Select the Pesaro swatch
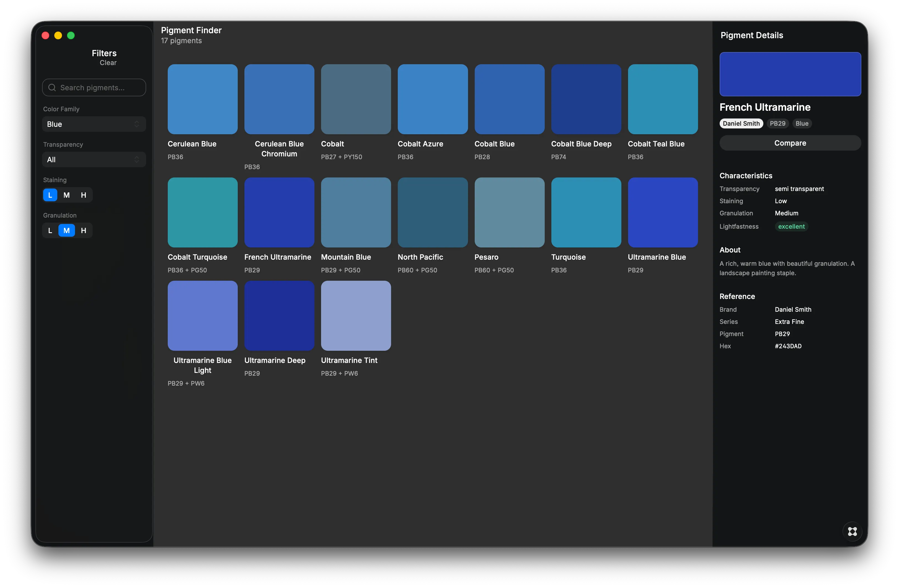899x588 pixels. click(x=509, y=212)
